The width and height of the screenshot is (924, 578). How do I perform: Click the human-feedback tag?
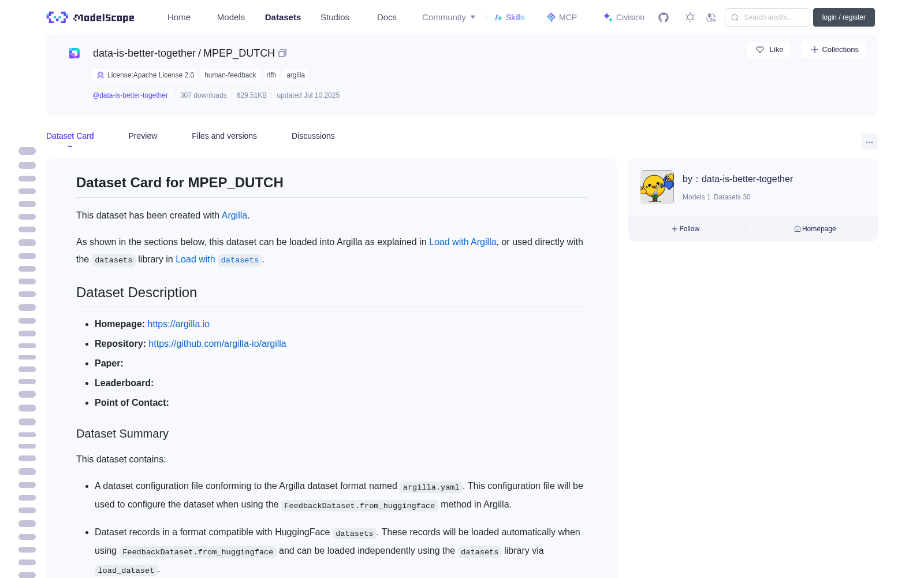(x=230, y=75)
